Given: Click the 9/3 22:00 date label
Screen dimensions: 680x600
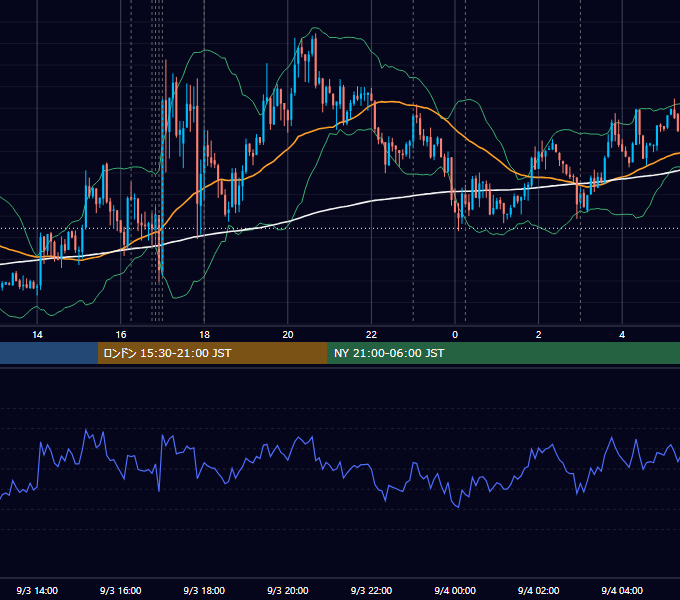Looking at the screenshot, I should coord(371,590).
